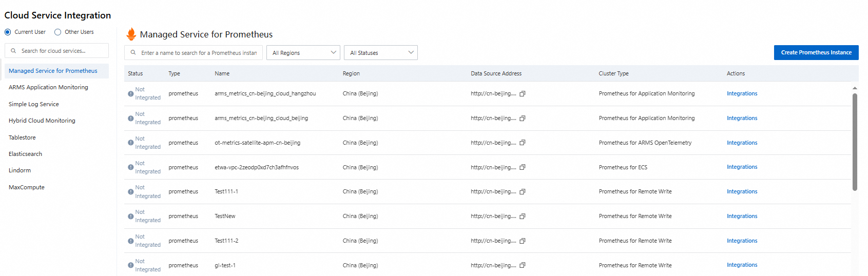The width and height of the screenshot is (868, 276).
Task: Click the status icon of Test111-1 row
Action: (131, 192)
